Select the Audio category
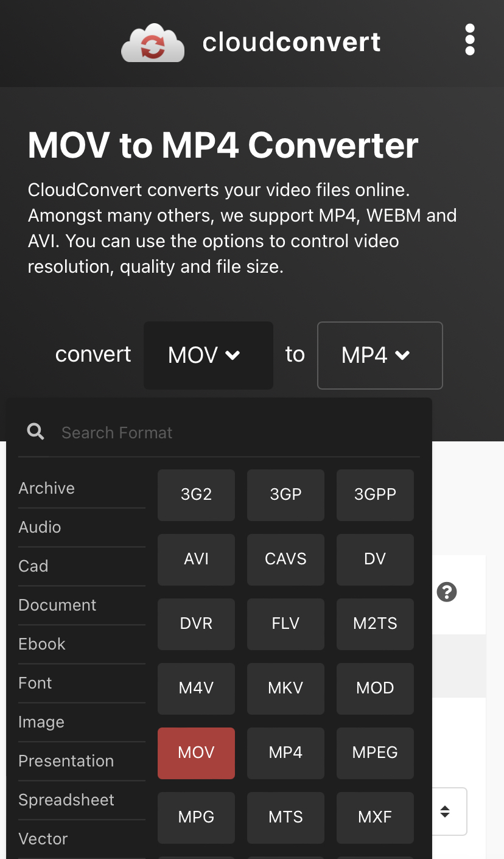The image size is (504, 859). [x=82, y=527]
